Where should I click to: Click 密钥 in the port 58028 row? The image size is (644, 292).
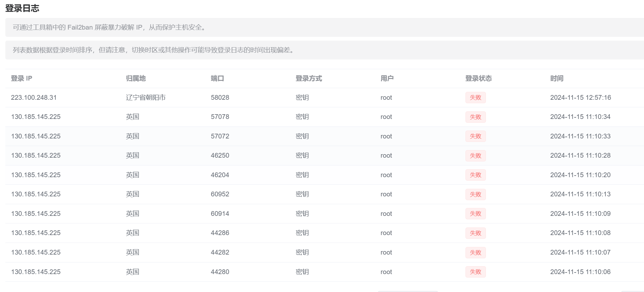[x=302, y=98]
